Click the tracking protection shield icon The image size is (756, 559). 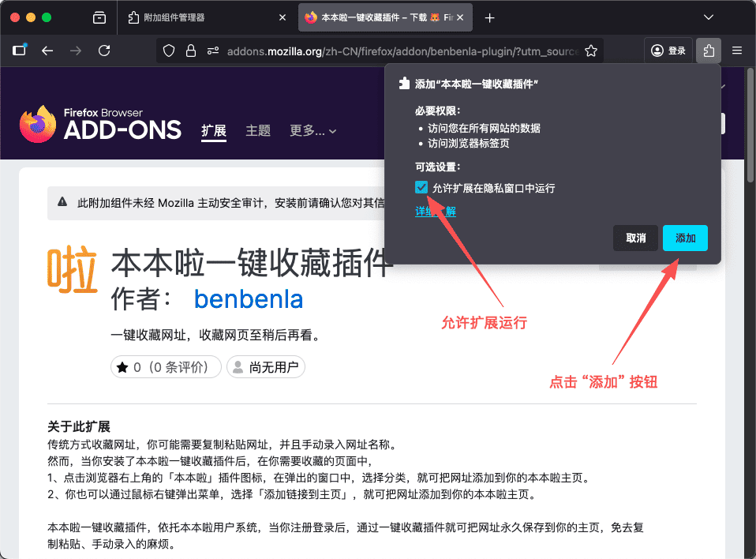pyautogui.click(x=168, y=51)
